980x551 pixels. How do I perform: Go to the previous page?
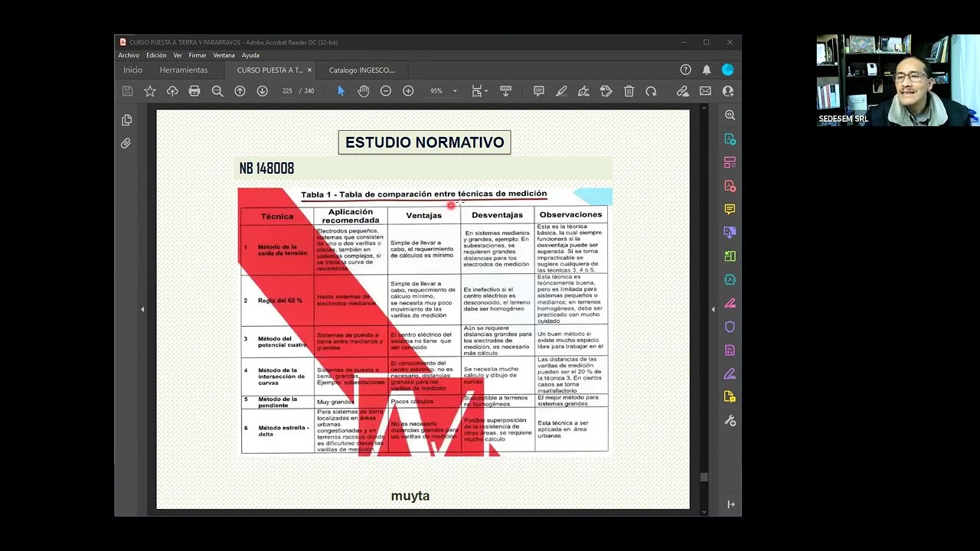(240, 91)
